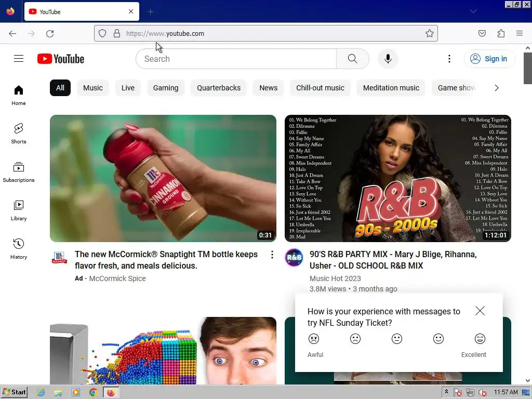Open Shorts from sidebar
532x399 pixels.
pos(19,134)
